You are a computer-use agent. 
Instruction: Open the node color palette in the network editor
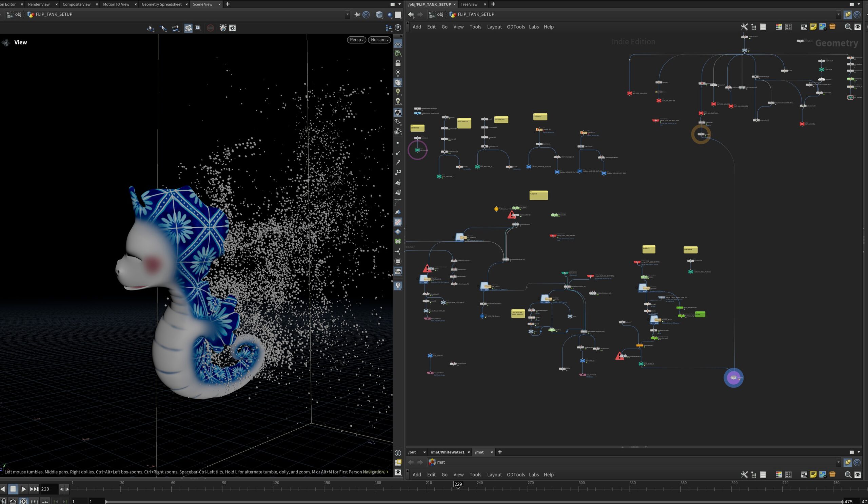pos(778,27)
